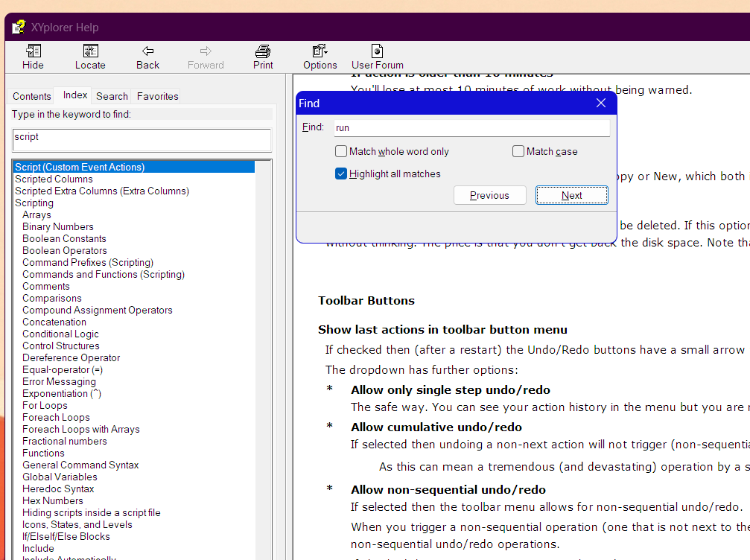Enable Match whole word only
Viewport: 750px width, 560px height.
tap(341, 151)
